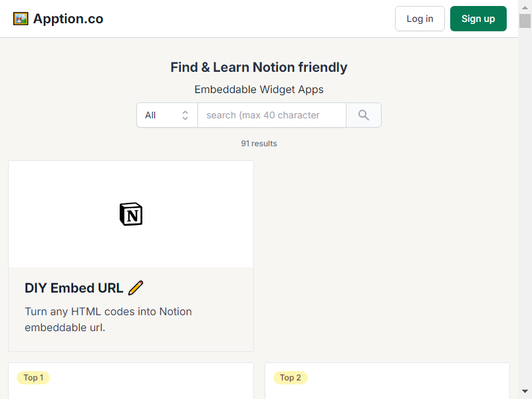The height and width of the screenshot is (399, 532).
Task: Click the Apption.co logo icon
Action: point(21,19)
